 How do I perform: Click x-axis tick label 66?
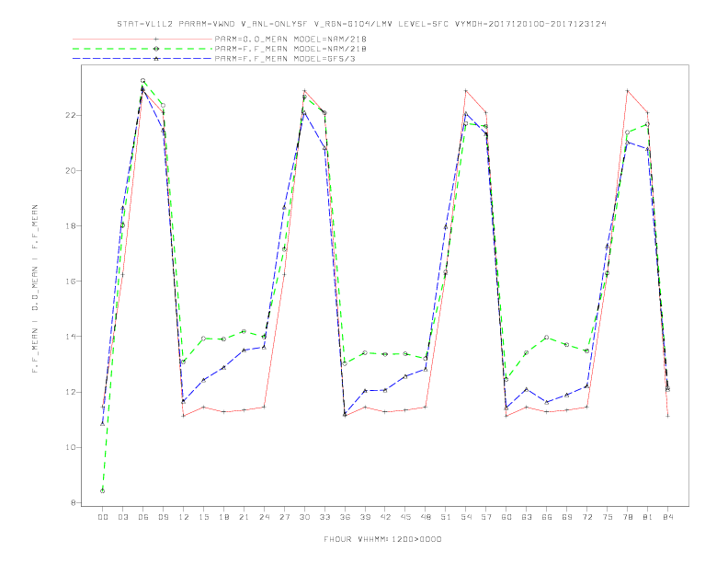(x=547, y=517)
